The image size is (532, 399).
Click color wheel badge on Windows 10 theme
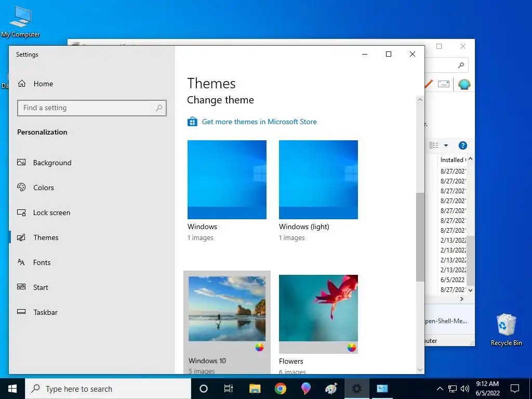point(260,347)
